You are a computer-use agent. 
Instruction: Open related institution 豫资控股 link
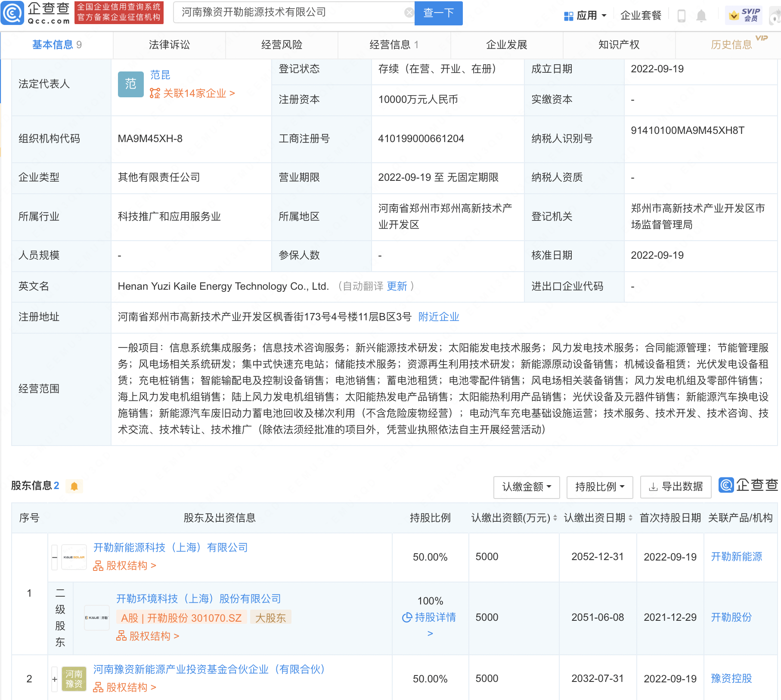(x=731, y=679)
